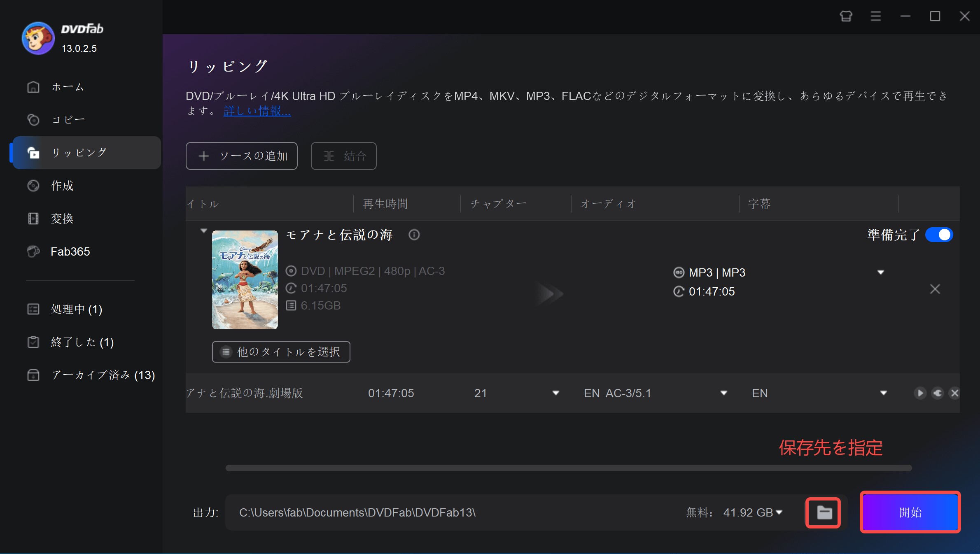The image size is (980, 554).
Task: Toggle the 準備完了 switch off
Action: click(939, 235)
